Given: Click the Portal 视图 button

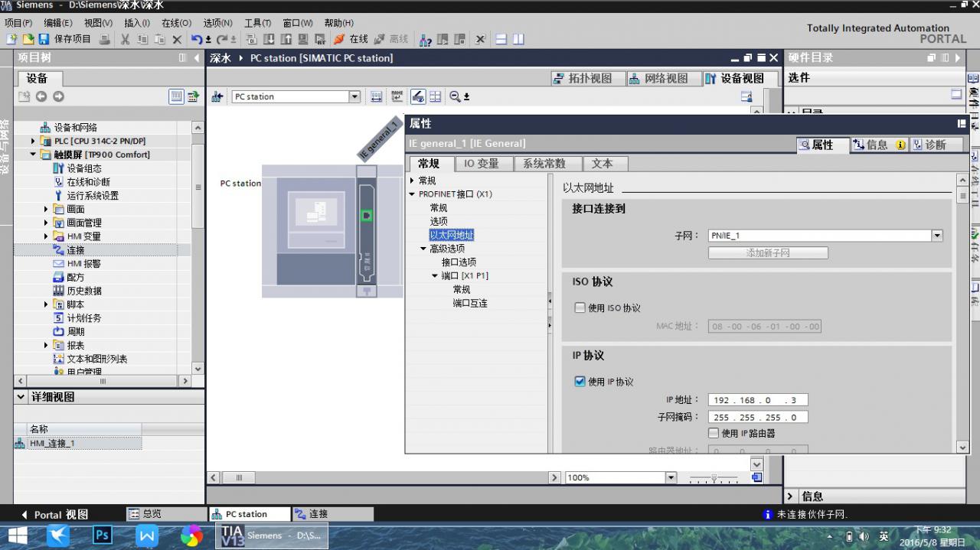Looking at the screenshot, I should [x=54, y=515].
